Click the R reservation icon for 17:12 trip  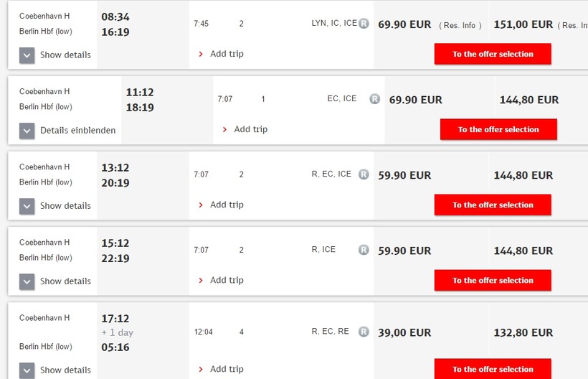[x=364, y=332]
